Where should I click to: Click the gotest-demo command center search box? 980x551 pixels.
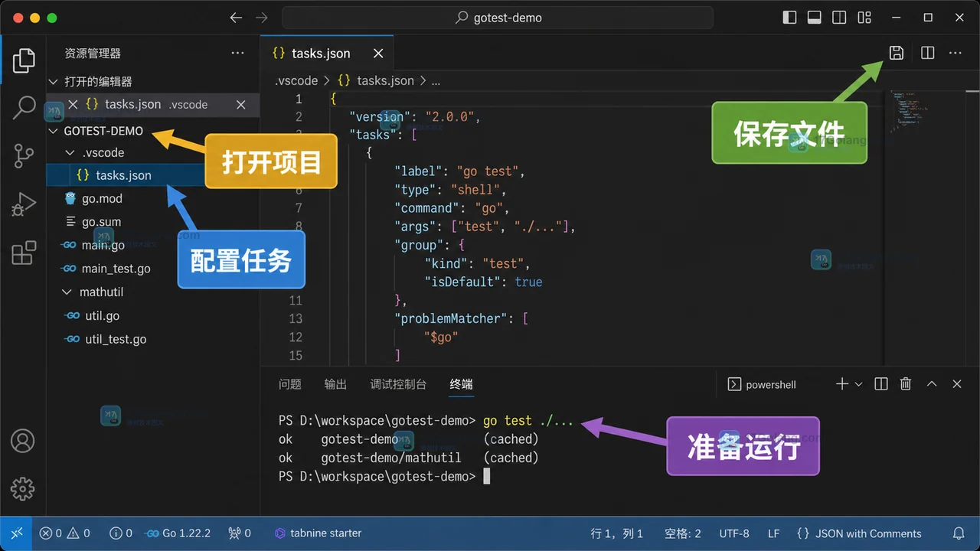(x=498, y=18)
